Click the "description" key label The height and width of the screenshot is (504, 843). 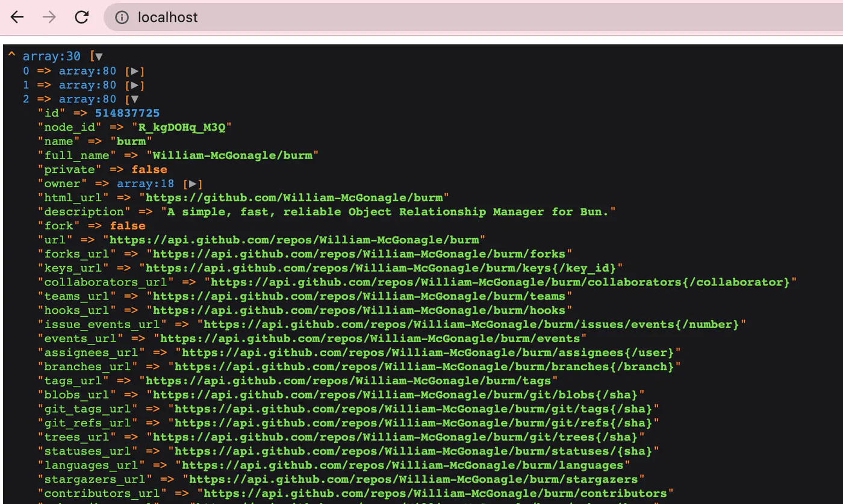(x=84, y=212)
